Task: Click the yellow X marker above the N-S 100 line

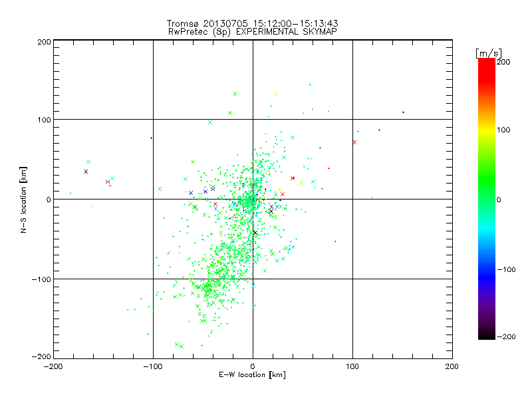Action: 276,94
